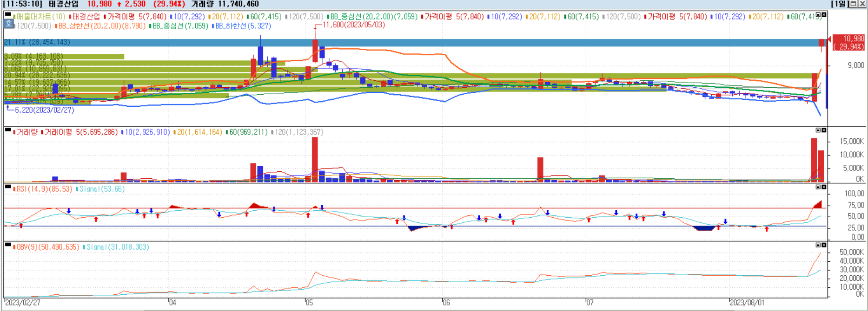The height and width of the screenshot is (311, 868).
Task: Maximize the chart window via top-right box icon
Action: click(854, 4)
